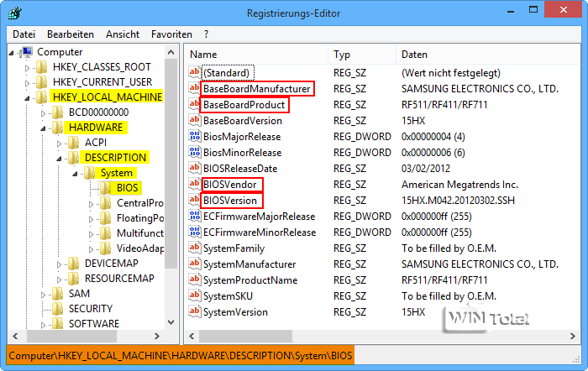Image resolution: width=588 pixels, height=371 pixels.
Task: Click the BIOS key folder icon
Action: pos(105,188)
